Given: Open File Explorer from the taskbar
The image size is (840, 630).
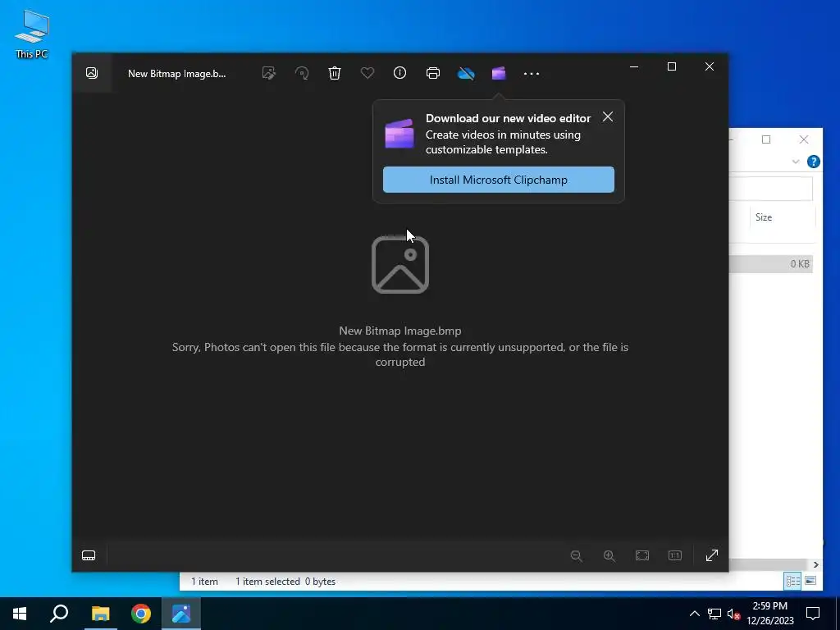Looking at the screenshot, I should coord(100,614).
